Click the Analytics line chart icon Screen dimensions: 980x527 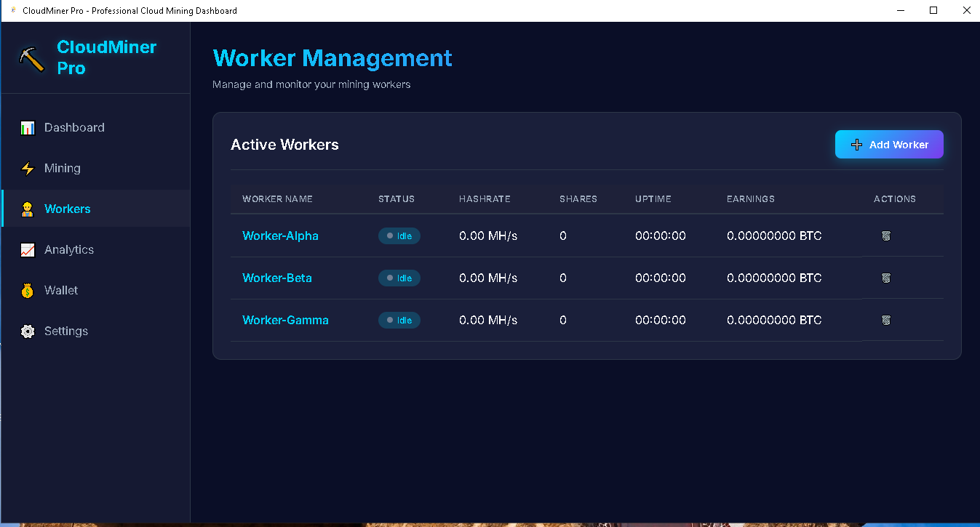(28, 250)
